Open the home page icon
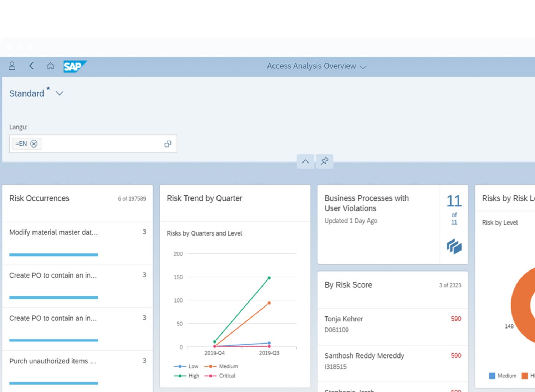Viewport: 535px width, 392px height. pos(50,66)
